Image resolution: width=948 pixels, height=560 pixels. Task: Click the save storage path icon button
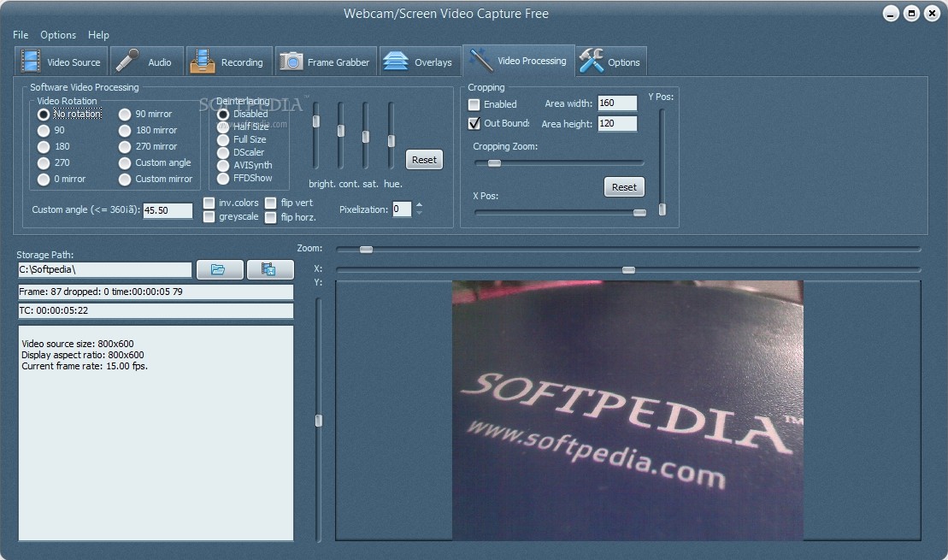[269, 269]
